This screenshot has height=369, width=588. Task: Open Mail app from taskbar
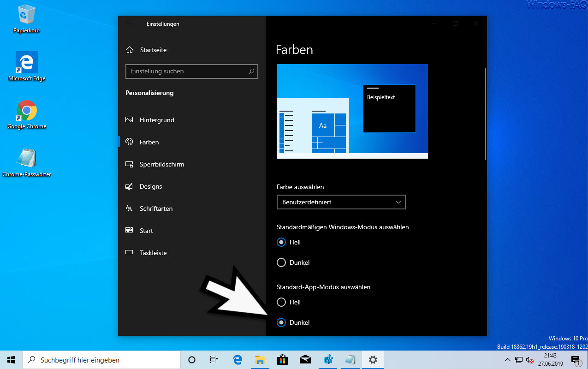(305, 360)
